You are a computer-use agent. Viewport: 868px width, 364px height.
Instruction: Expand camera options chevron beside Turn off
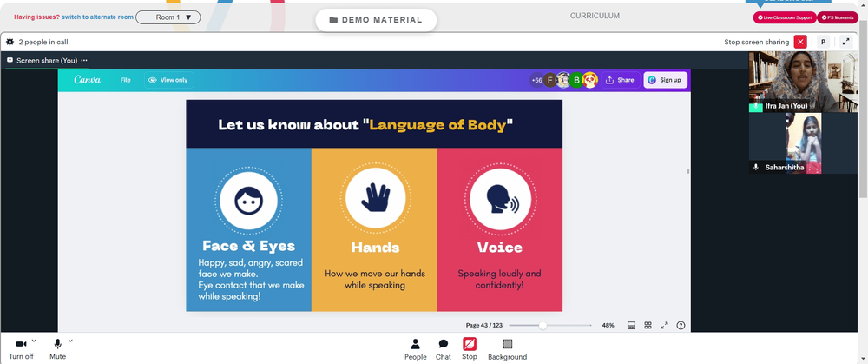click(x=34, y=341)
